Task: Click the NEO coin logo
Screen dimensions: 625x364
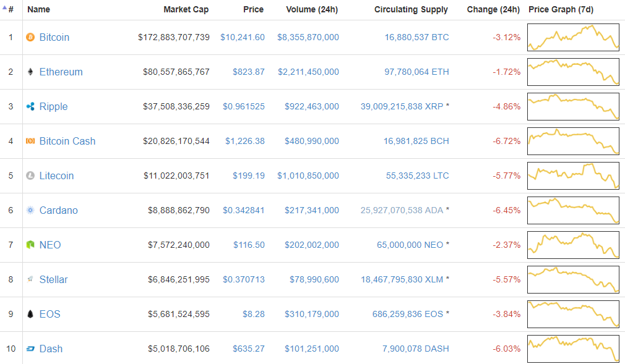Action: pos(29,245)
